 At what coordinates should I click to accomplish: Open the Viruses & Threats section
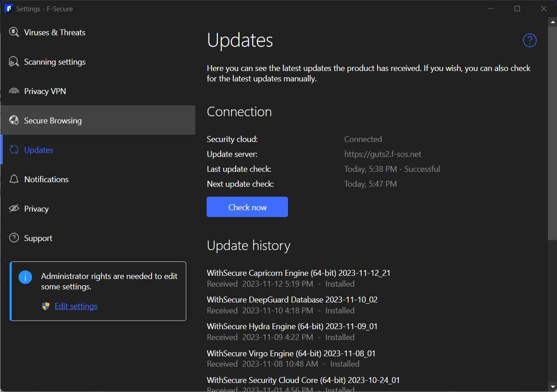[x=98, y=33]
